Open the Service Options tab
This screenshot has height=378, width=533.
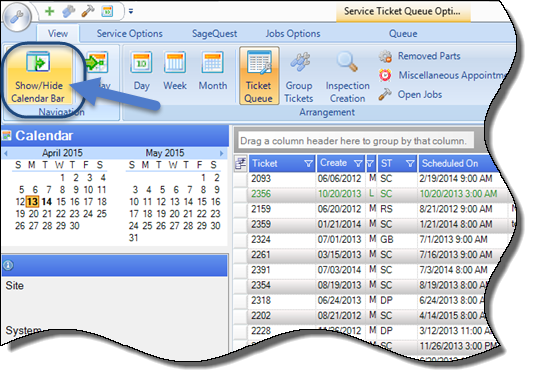pyautogui.click(x=130, y=34)
